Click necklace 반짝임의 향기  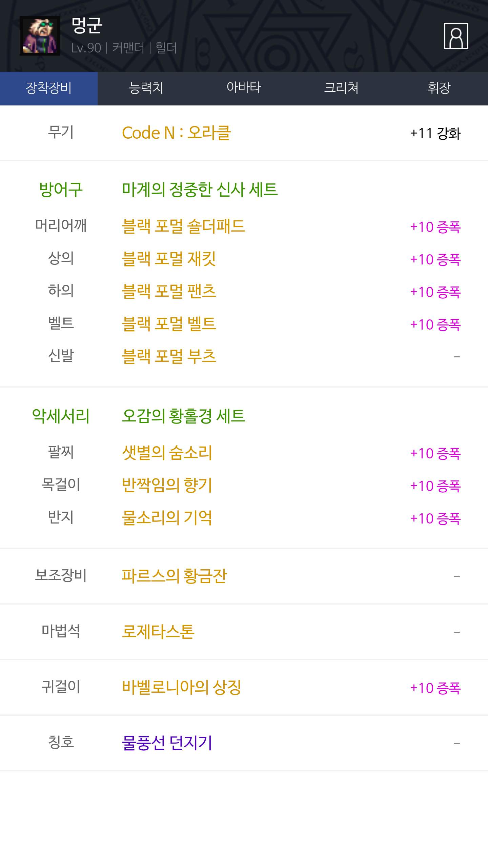[x=167, y=485]
